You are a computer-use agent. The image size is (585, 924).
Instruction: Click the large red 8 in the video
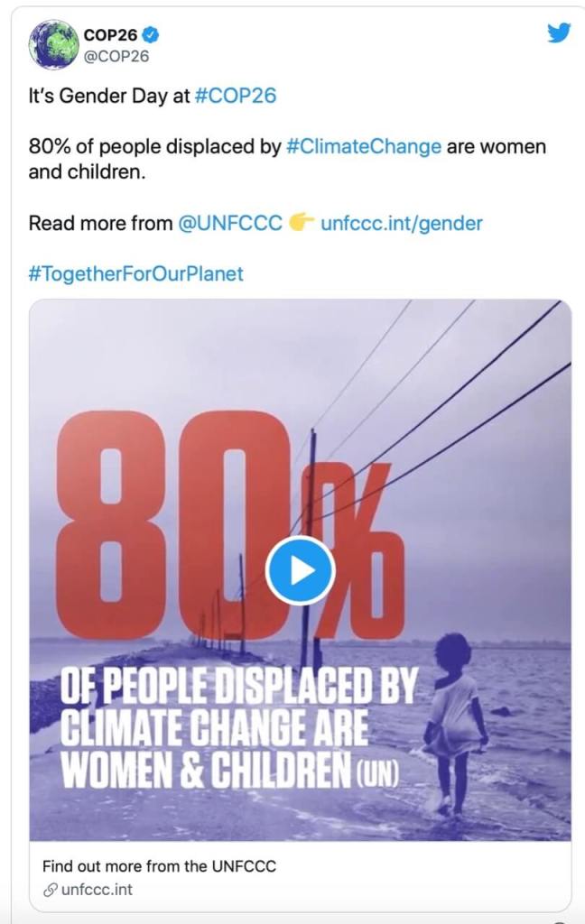(x=110, y=524)
